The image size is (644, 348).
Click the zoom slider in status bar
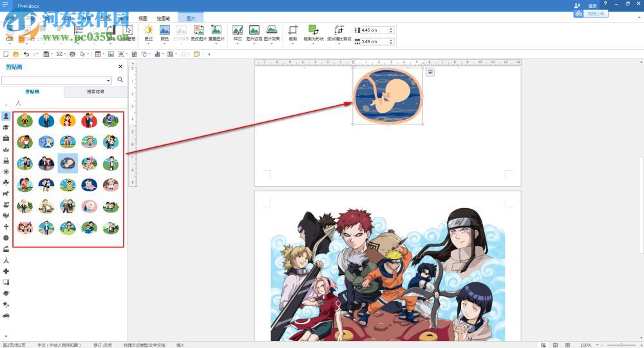[621, 345]
